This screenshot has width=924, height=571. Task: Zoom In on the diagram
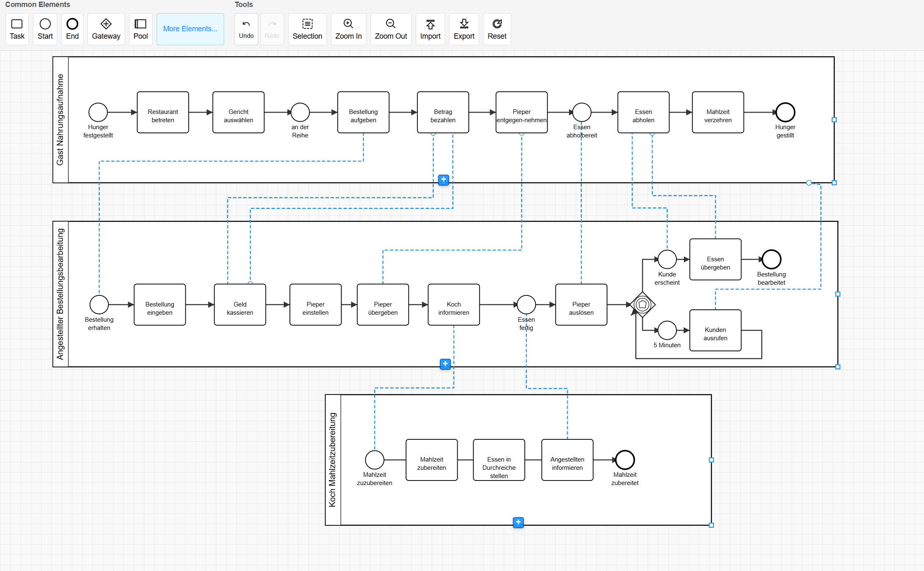click(x=349, y=29)
